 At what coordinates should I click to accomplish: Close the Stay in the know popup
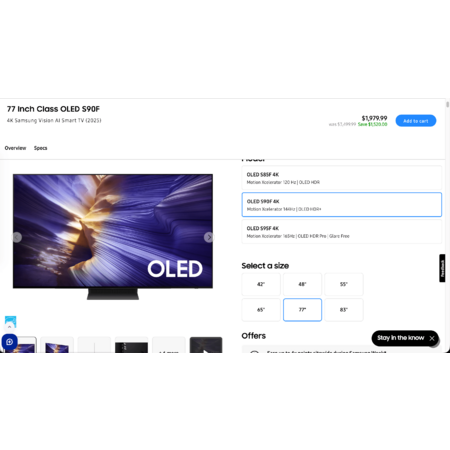[432, 338]
